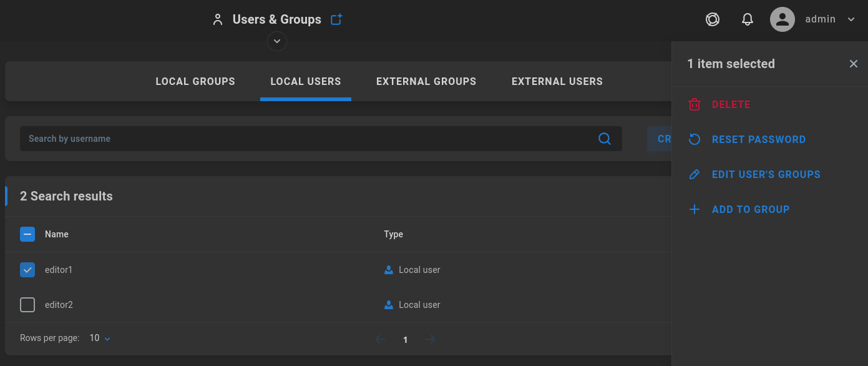
Task: Open the External Users tab
Action: tap(557, 81)
